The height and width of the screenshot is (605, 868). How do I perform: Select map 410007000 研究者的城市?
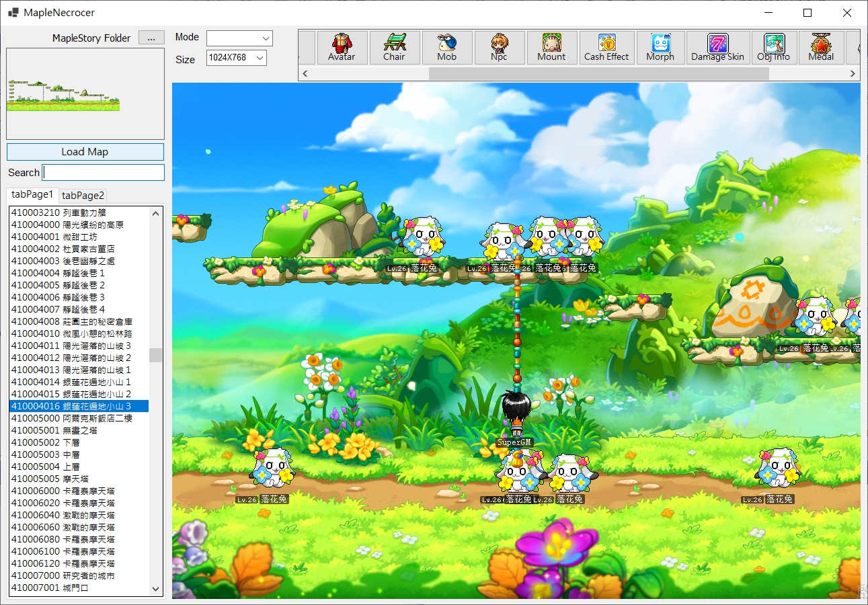point(79,575)
